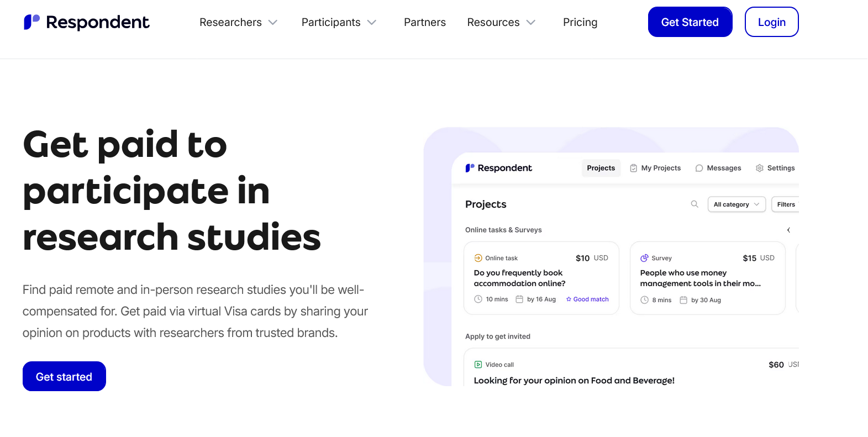Select the green Video call play icon

point(477,364)
